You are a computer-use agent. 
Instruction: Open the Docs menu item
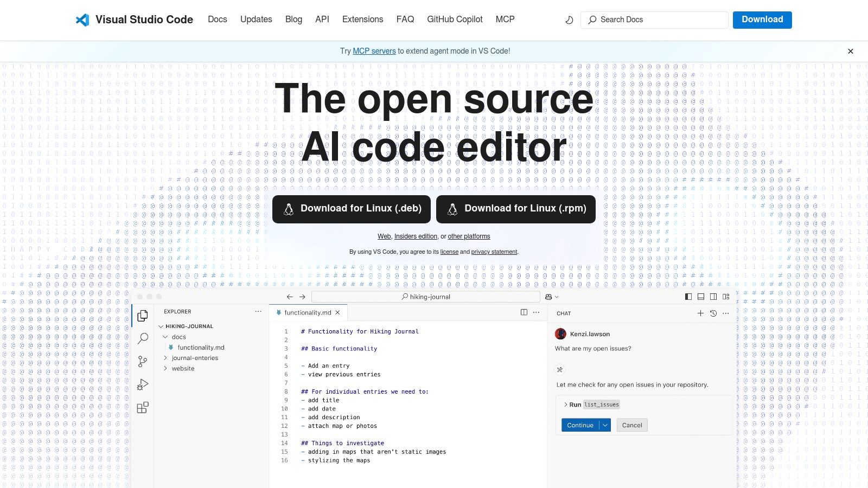(x=218, y=20)
